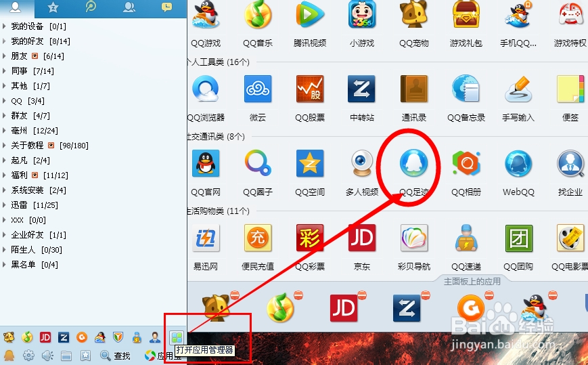Open 电脑管家 shield icon in bottom bar

118,337
